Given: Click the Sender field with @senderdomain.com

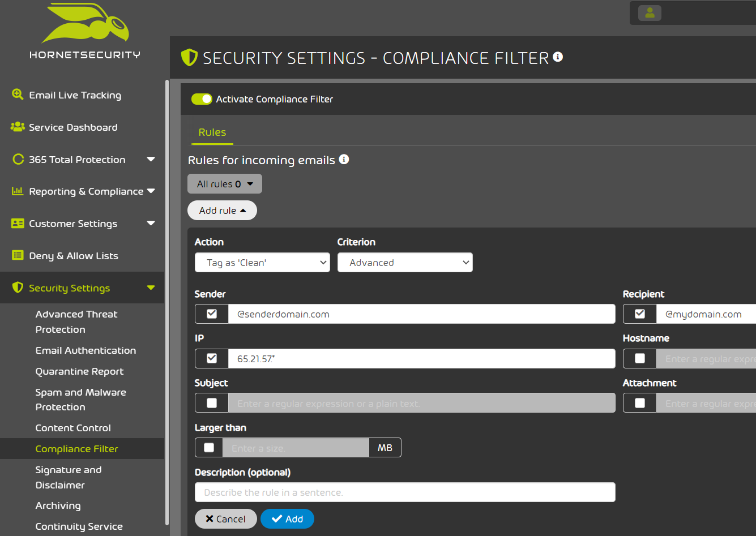Looking at the screenshot, I should 421,314.
